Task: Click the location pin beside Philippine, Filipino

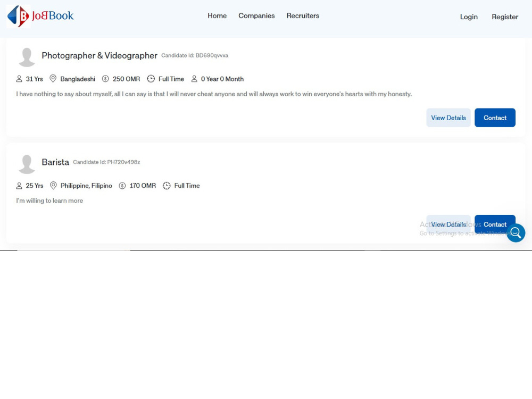Action: pyautogui.click(x=53, y=186)
